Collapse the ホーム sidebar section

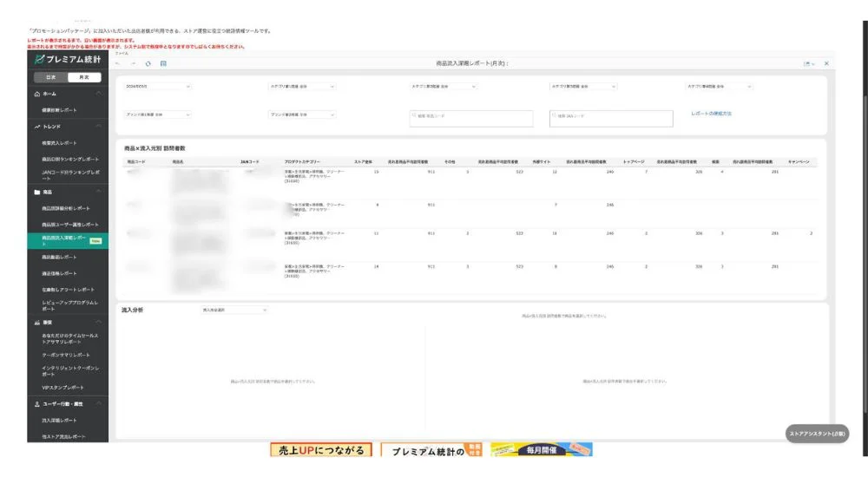(x=99, y=94)
